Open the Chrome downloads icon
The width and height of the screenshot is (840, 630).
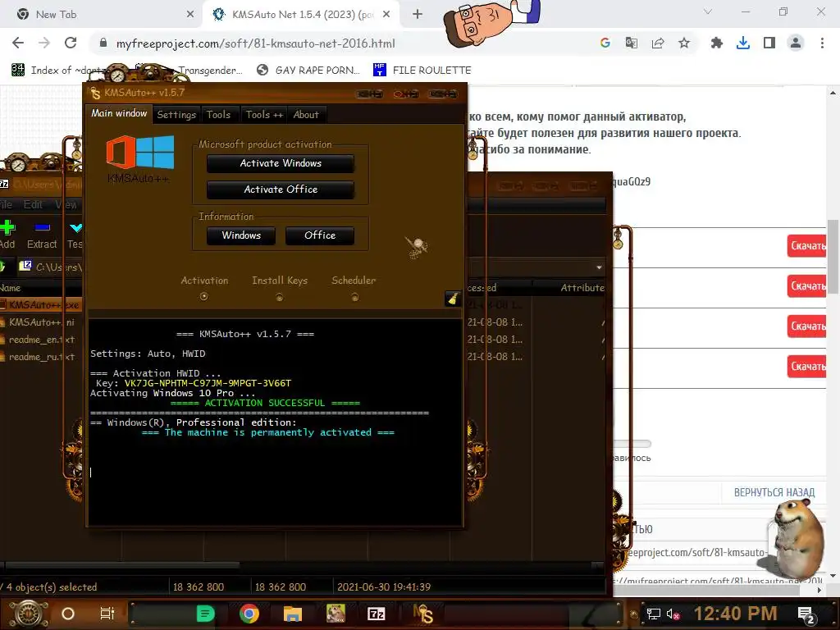742,43
